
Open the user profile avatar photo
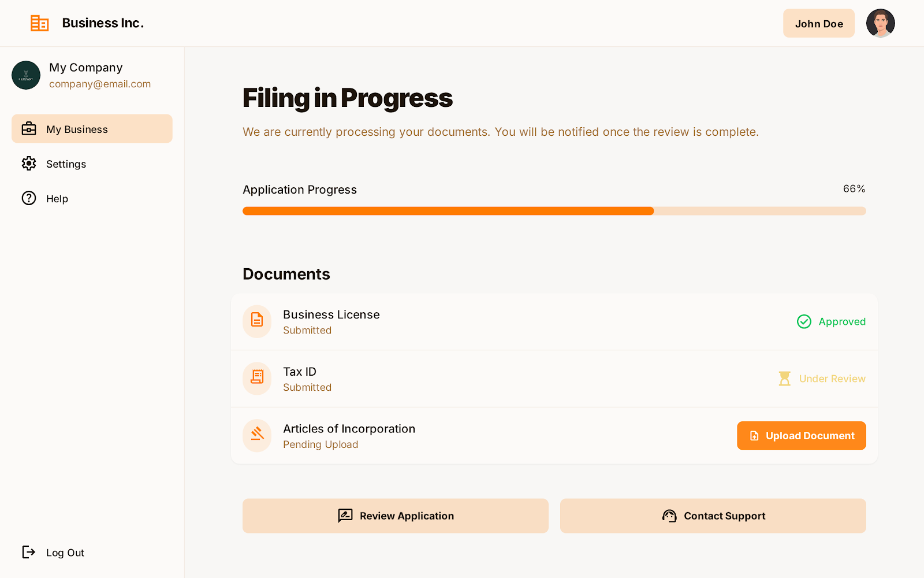[x=880, y=23]
